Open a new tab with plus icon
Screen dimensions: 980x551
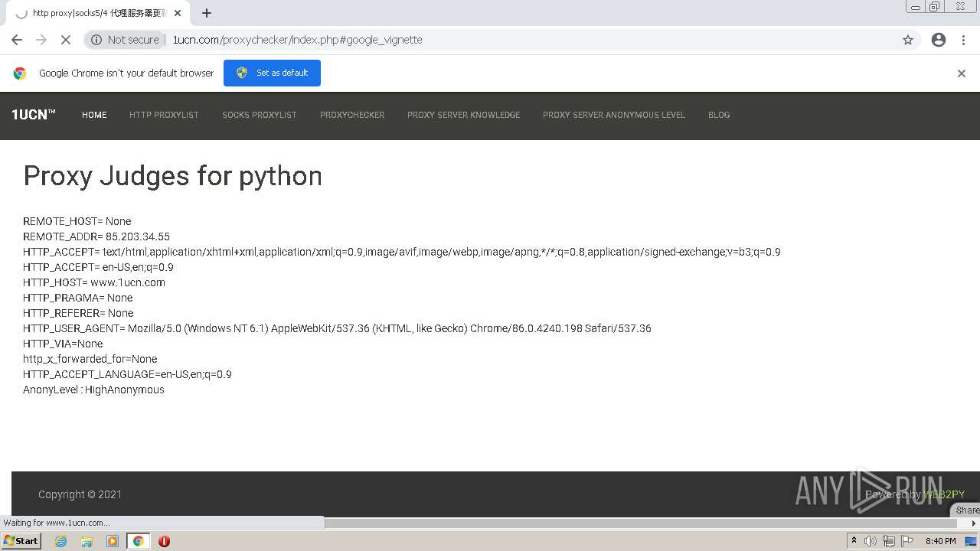tap(207, 13)
